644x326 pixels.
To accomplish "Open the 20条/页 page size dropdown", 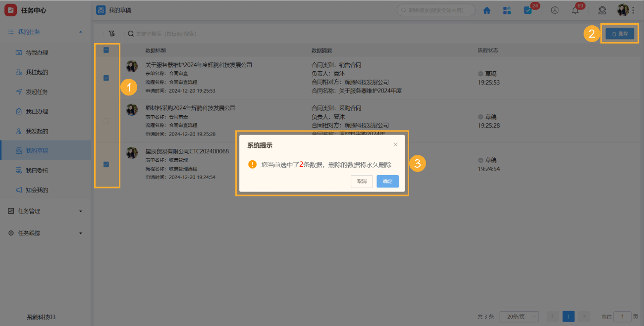I will 519,317.
